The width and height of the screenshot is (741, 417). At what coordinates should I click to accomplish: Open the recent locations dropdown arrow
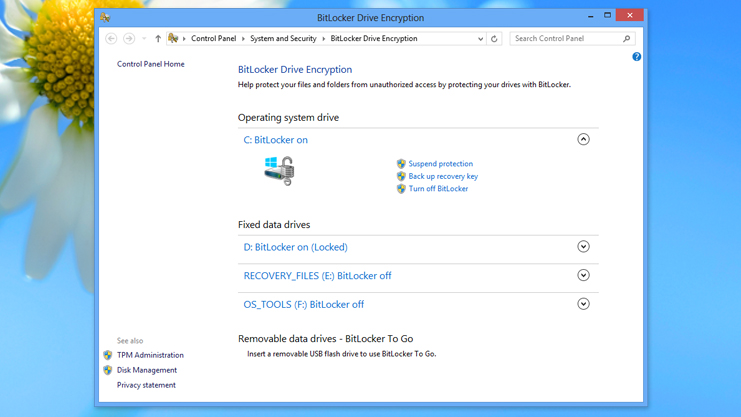144,39
